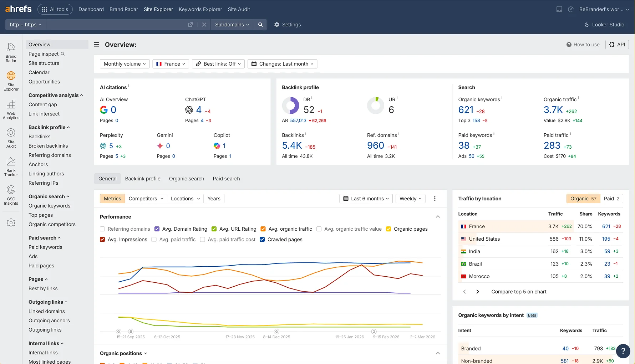The image size is (635, 364).
Task: Open Dashboard in top nav
Action: tap(91, 9)
